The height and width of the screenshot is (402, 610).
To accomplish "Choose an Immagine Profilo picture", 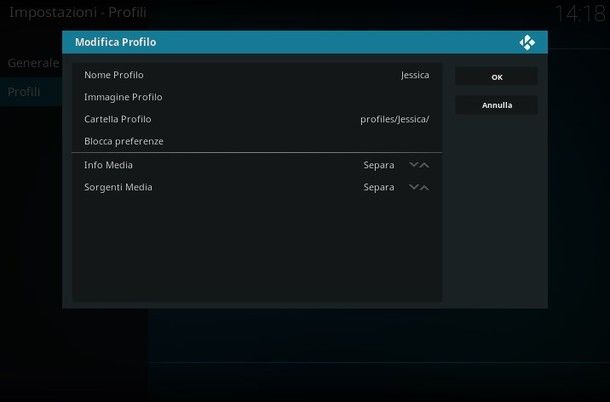I will tap(123, 97).
